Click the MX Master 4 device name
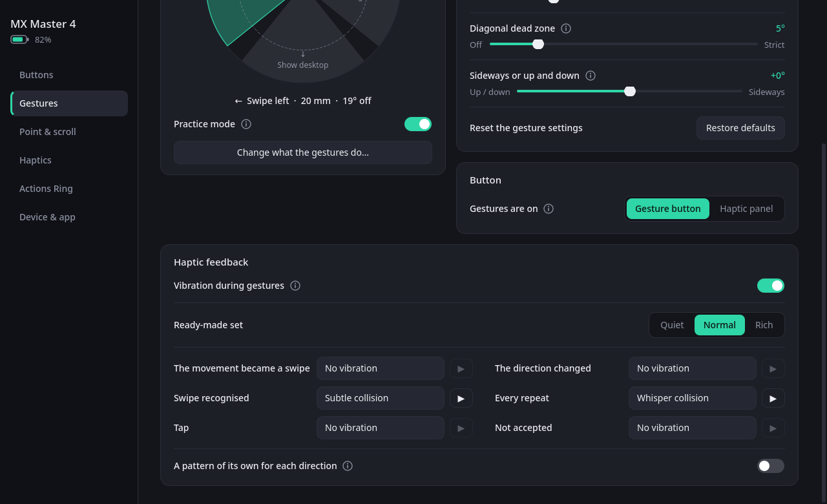The image size is (827, 504). click(x=43, y=24)
